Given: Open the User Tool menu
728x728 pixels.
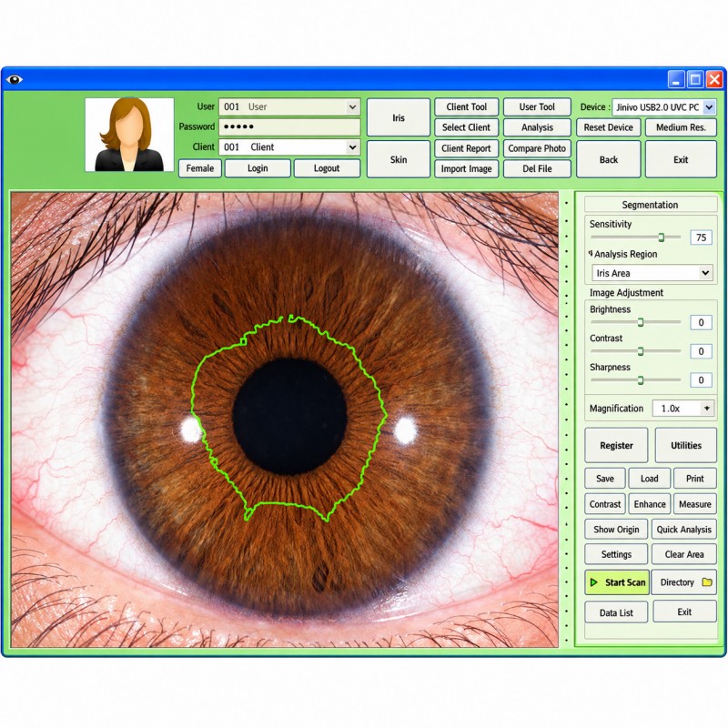Looking at the screenshot, I should click(x=537, y=106).
